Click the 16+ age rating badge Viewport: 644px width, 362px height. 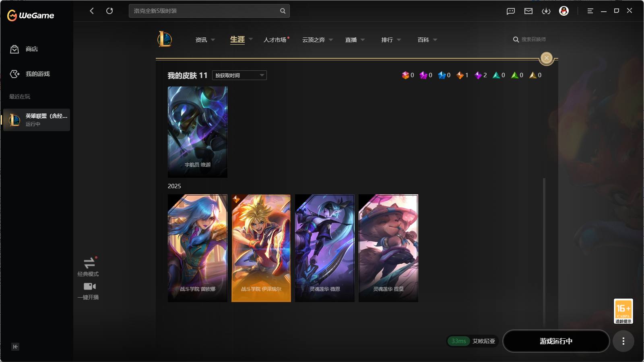[x=623, y=311]
